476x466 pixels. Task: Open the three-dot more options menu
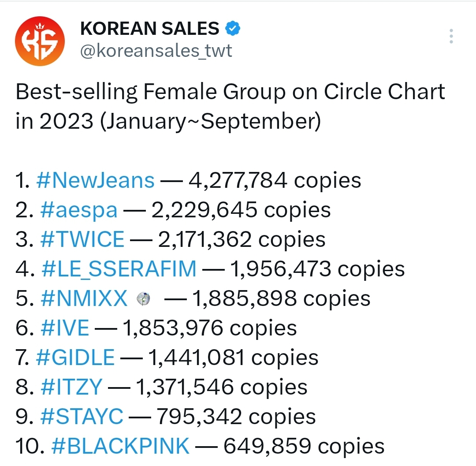point(451,36)
